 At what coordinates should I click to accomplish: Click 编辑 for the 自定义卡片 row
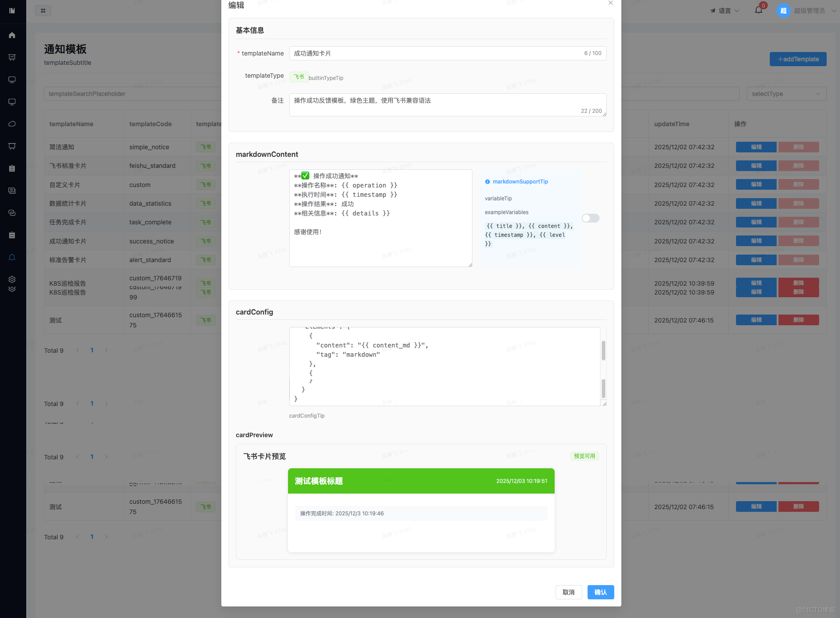coord(756,184)
